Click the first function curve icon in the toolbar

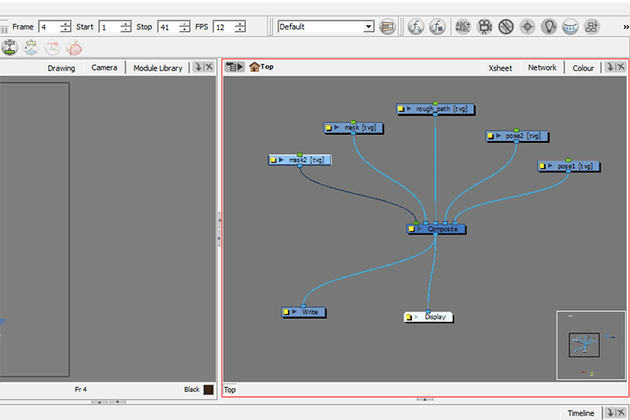click(x=416, y=26)
